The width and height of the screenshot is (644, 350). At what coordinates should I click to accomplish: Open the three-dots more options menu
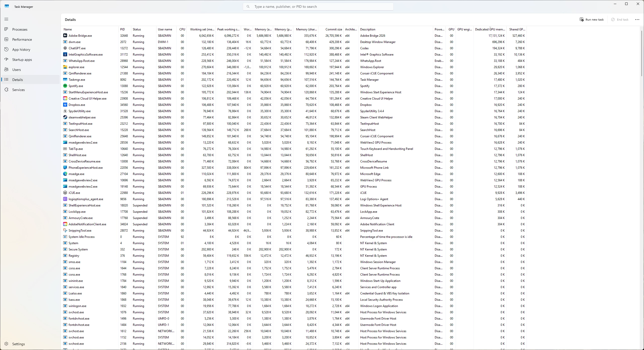pos(637,20)
